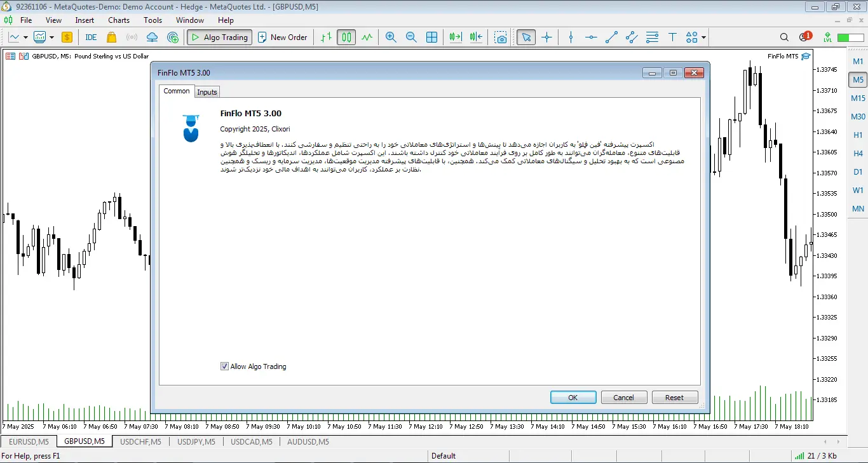This screenshot has width=868, height=463.
Task: Switch to the Inputs tab
Action: (207, 92)
